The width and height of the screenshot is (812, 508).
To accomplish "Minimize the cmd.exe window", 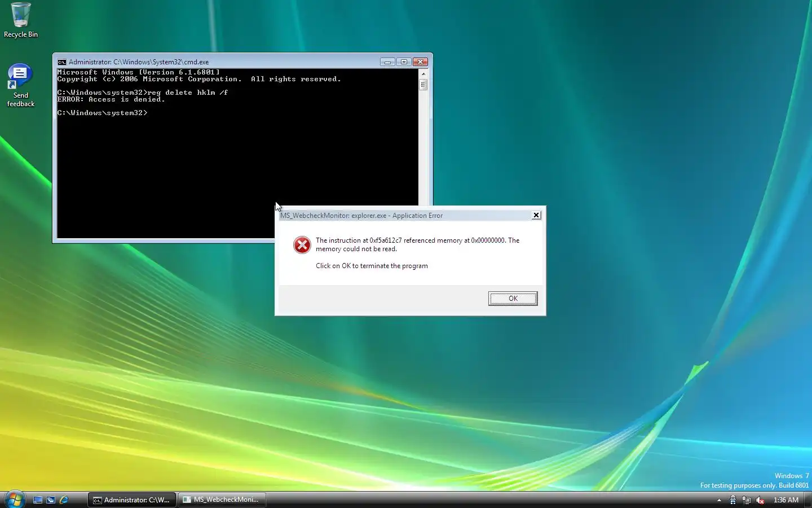I will (387, 62).
